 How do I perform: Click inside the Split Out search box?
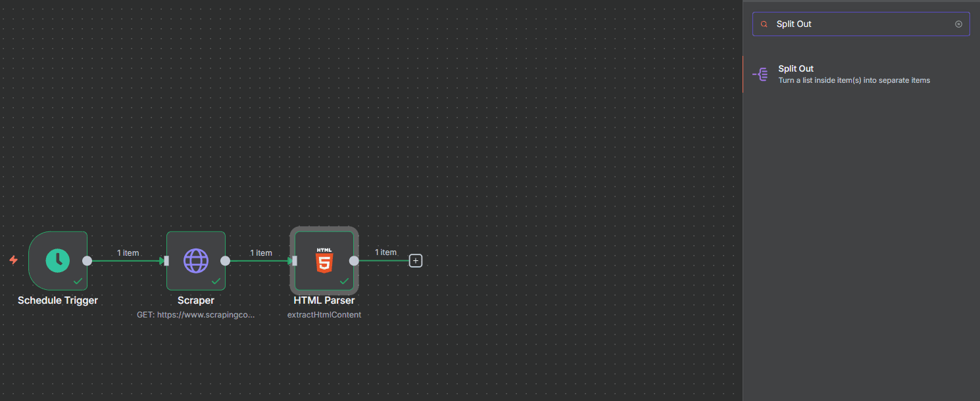(x=861, y=24)
